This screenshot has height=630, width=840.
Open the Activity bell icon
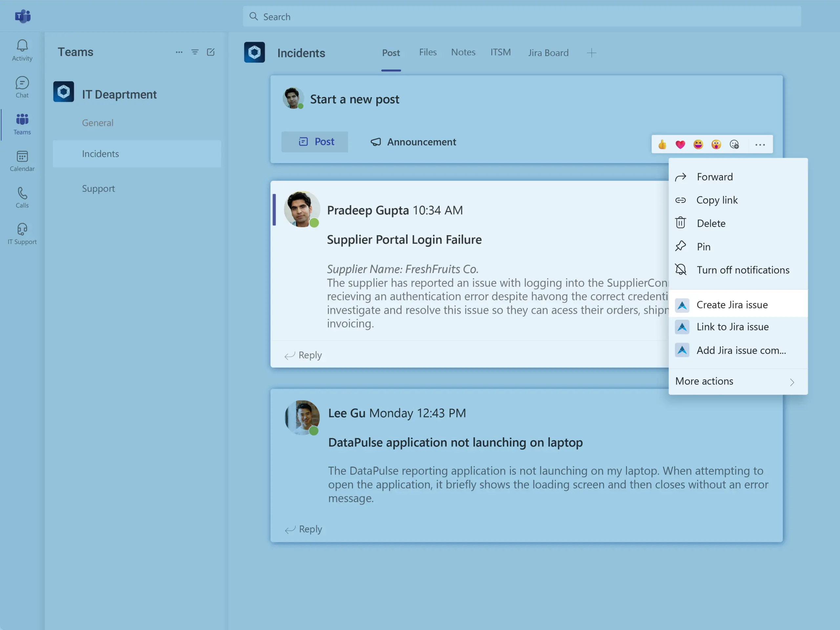click(x=22, y=50)
